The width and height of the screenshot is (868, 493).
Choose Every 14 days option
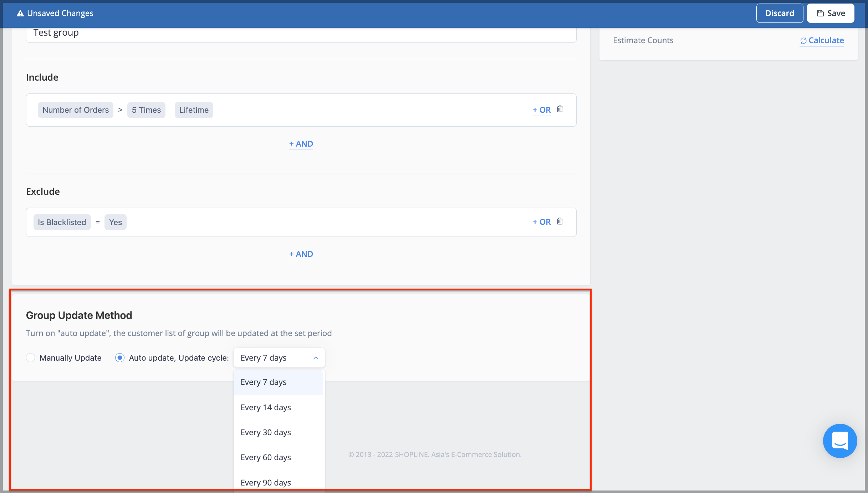coord(266,407)
